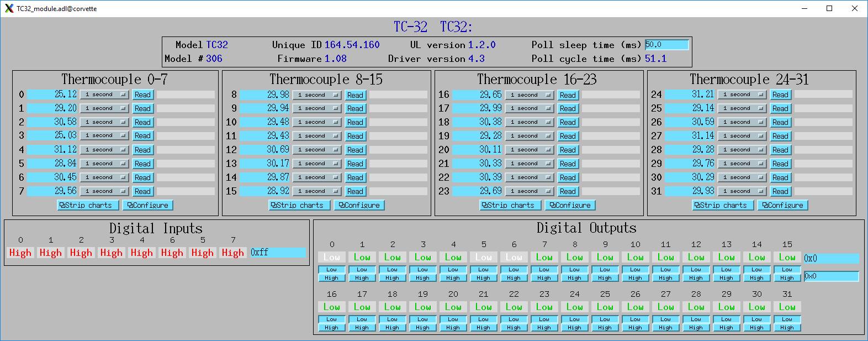Image resolution: width=868 pixels, height=341 pixels.
Task: Open Strip charts for Thermocouple 8-15
Action: pos(300,205)
